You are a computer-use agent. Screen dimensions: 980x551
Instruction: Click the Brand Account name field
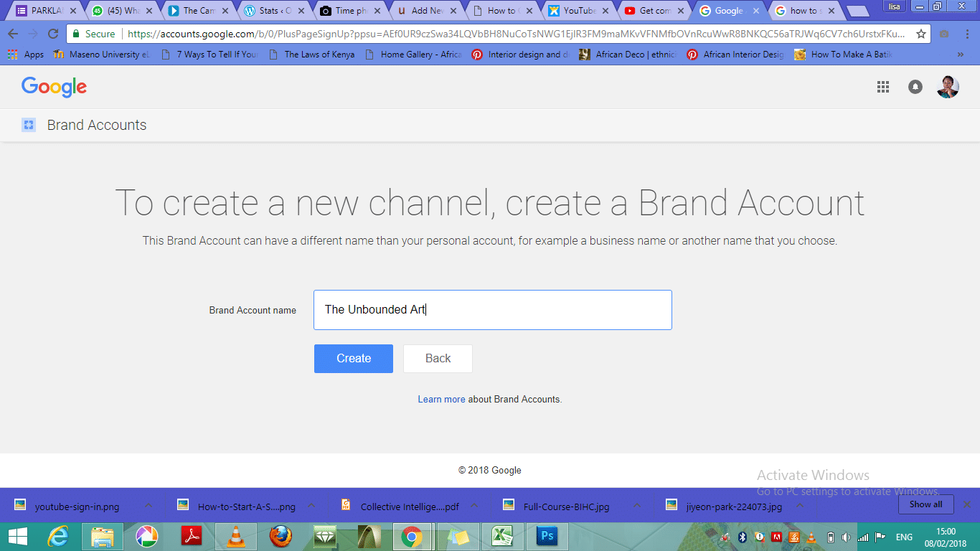(492, 310)
